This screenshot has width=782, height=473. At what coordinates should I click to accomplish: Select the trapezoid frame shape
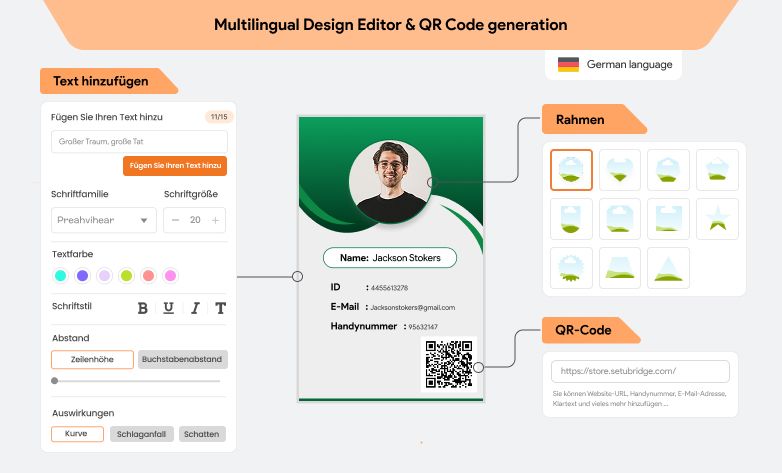[x=620, y=268]
